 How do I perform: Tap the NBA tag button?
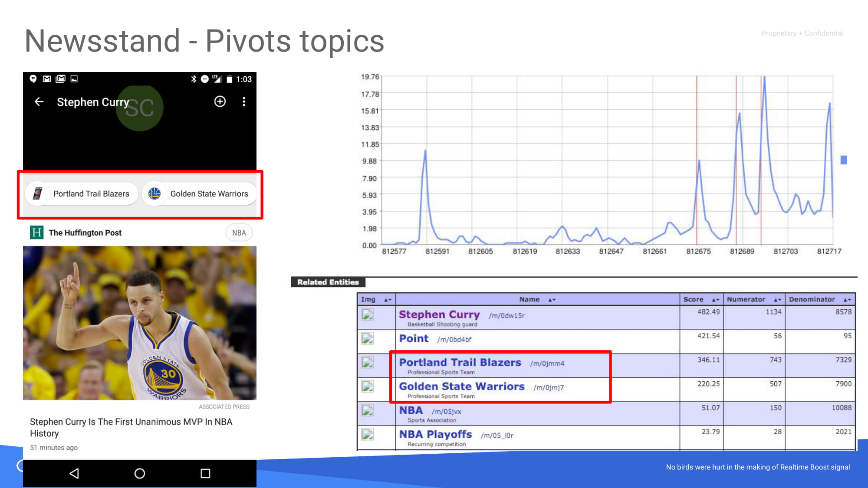(x=239, y=233)
